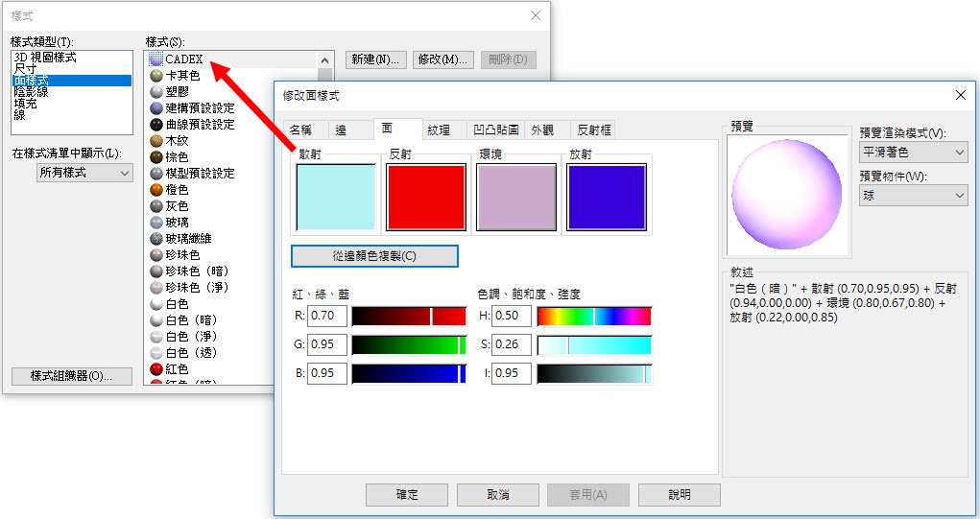Click the red 反射 color swatch
This screenshot has width=980, height=519.
(425, 197)
